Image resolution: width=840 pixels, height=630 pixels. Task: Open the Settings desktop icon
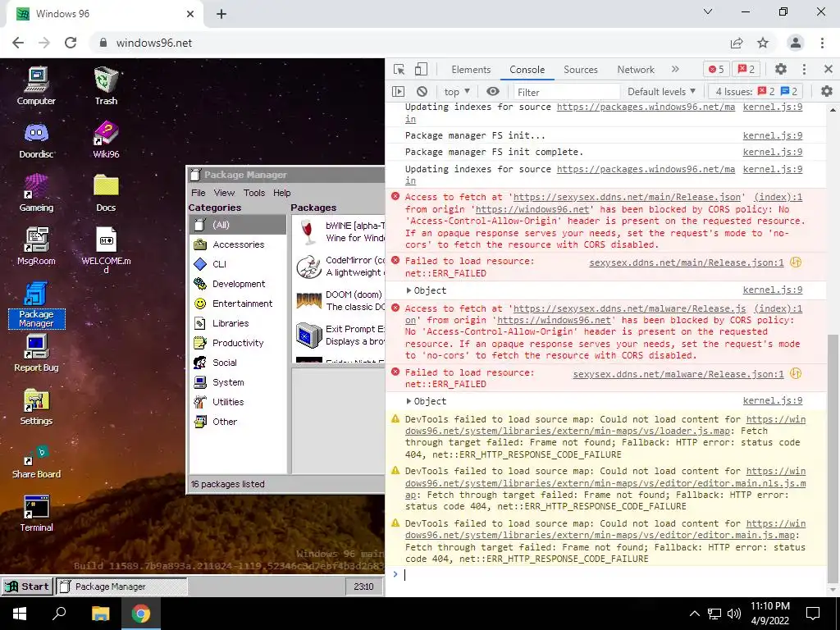pos(36,406)
